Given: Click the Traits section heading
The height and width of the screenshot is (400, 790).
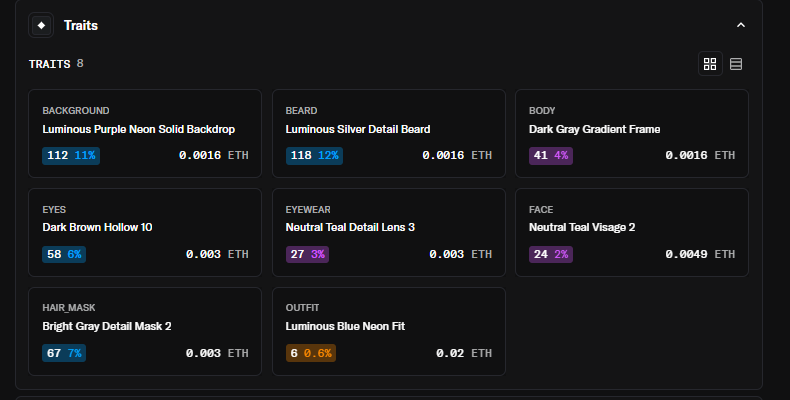Looking at the screenshot, I should (81, 25).
